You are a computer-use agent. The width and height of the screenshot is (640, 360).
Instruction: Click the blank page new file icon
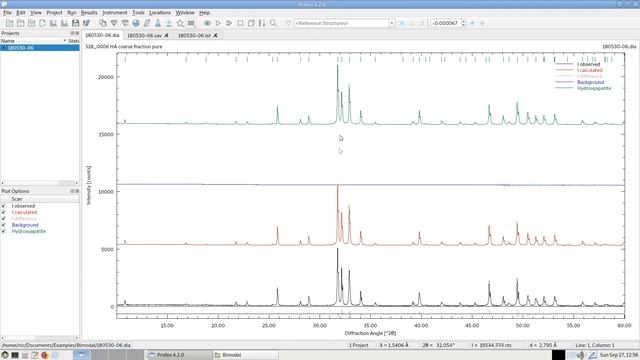pyautogui.click(x=42, y=23)
